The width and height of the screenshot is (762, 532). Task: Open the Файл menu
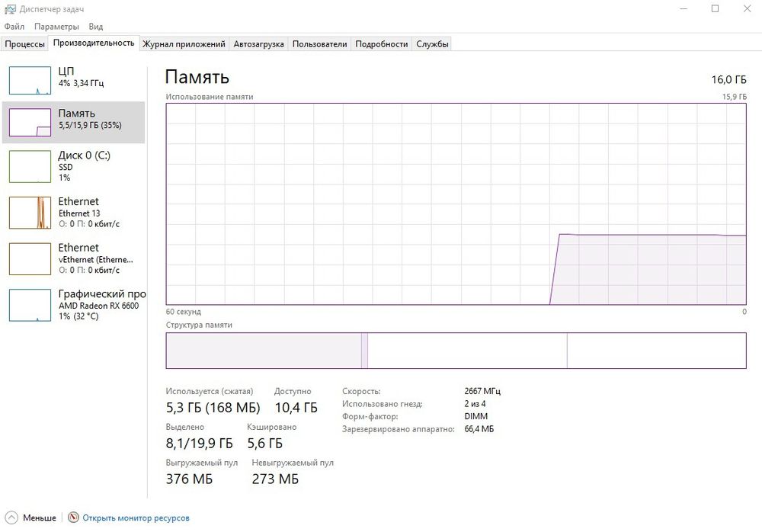(14, 26)
